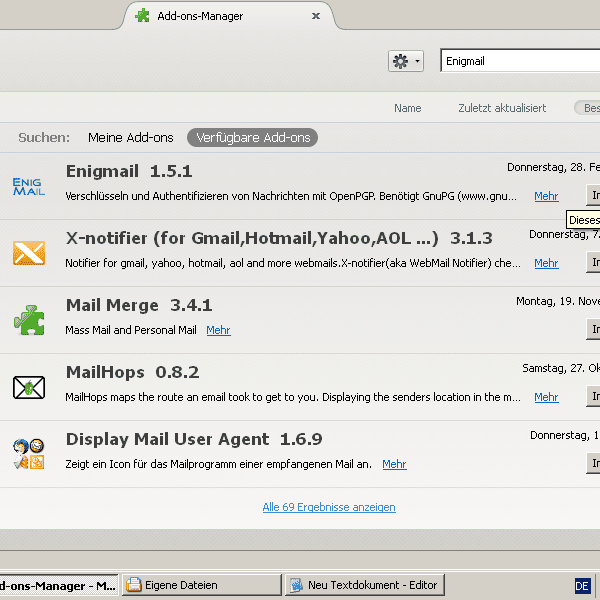
Task: Click Install button for Enigmail
Action: tap(593, 195)
